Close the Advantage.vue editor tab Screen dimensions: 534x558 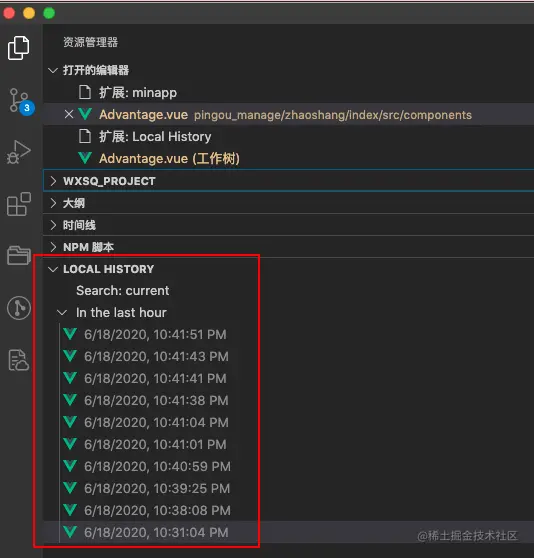coord(69,114)
